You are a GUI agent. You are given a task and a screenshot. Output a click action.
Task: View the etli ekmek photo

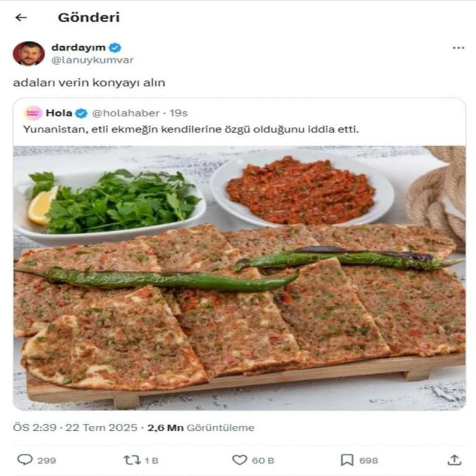point(239,278)
